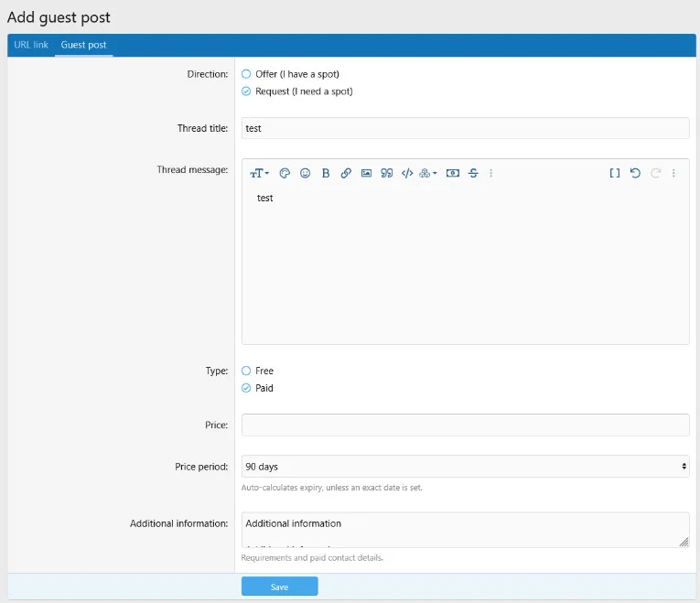Switch to the Guest post tab

click(83, 45)
